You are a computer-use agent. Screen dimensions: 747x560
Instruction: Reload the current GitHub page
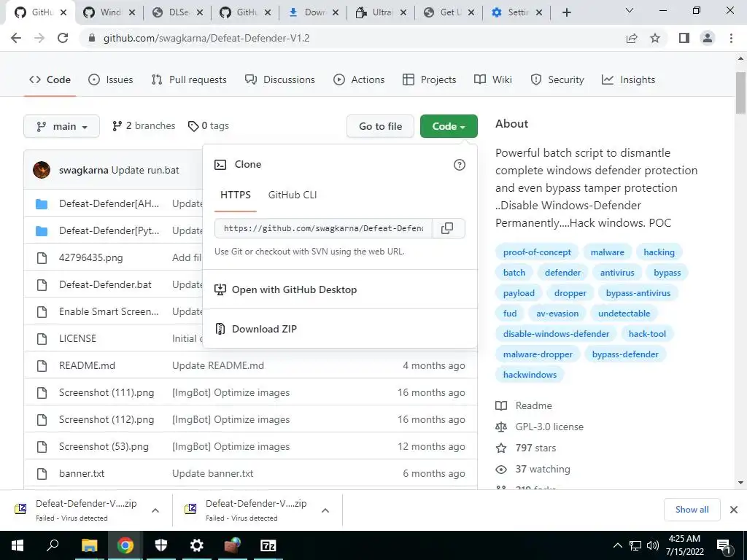pyautogui.click(x=63, y=38)
